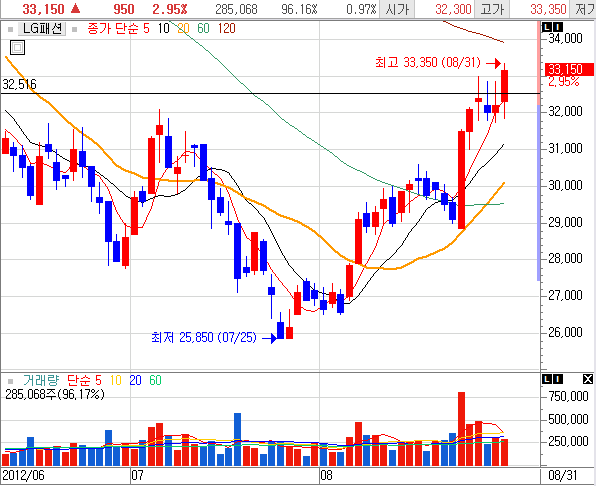The width and height of the screenshot is (596, 486).
Task: Click the 27,000 price axis label
Action: click(565, 296)
